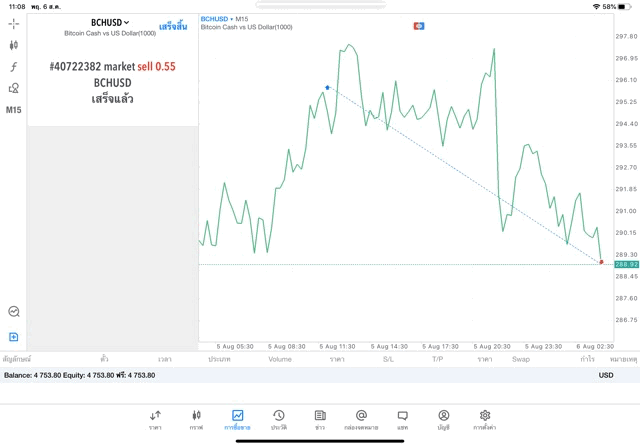The image size is (640, 447).
Task: Open the candlestick chart type icon
Action: point(13,45)
